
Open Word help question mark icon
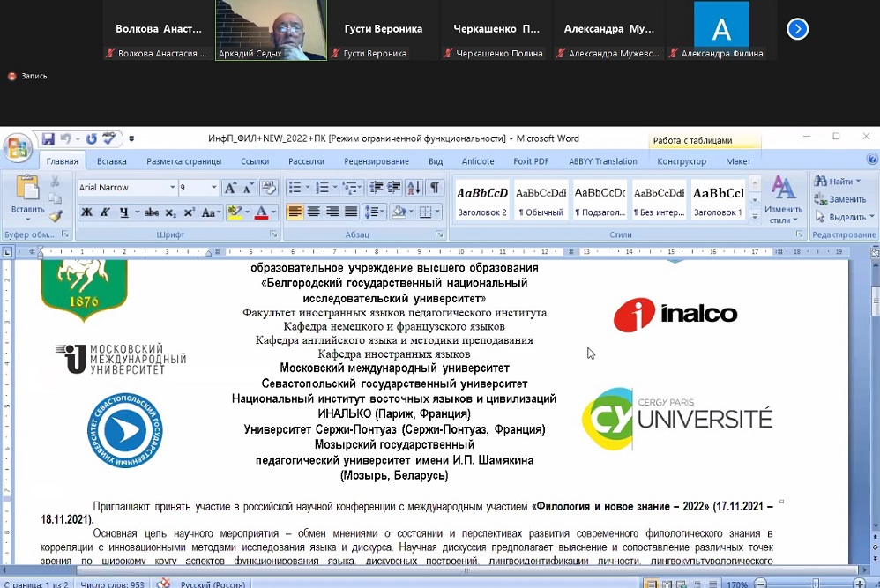tap(871, 160)
